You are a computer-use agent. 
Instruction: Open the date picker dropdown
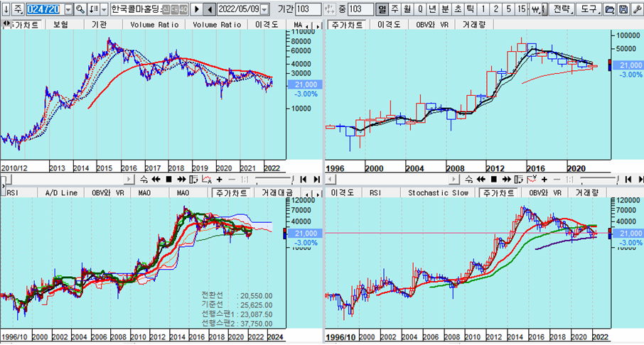coord(264,9)
